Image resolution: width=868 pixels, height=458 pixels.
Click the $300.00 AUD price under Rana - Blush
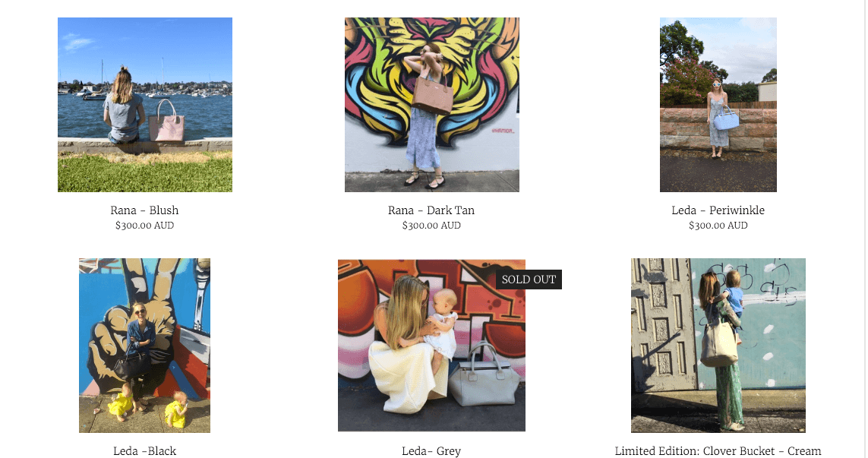(x=144, y=226)
